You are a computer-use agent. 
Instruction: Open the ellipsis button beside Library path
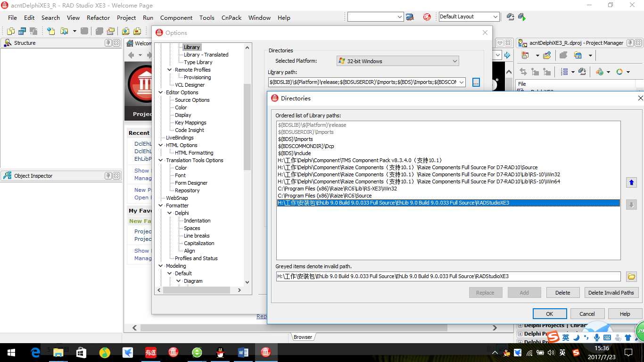(476, 82)
